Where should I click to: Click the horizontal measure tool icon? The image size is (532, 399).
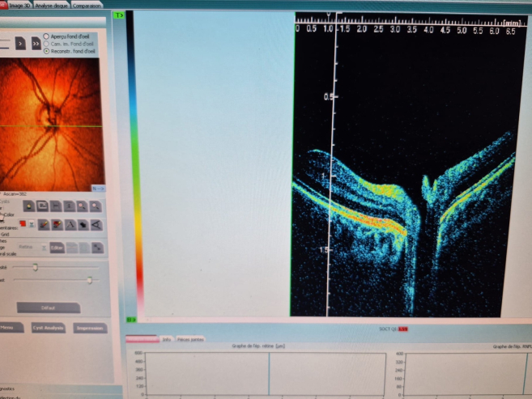pyautogui.click(x=56, y=206)
